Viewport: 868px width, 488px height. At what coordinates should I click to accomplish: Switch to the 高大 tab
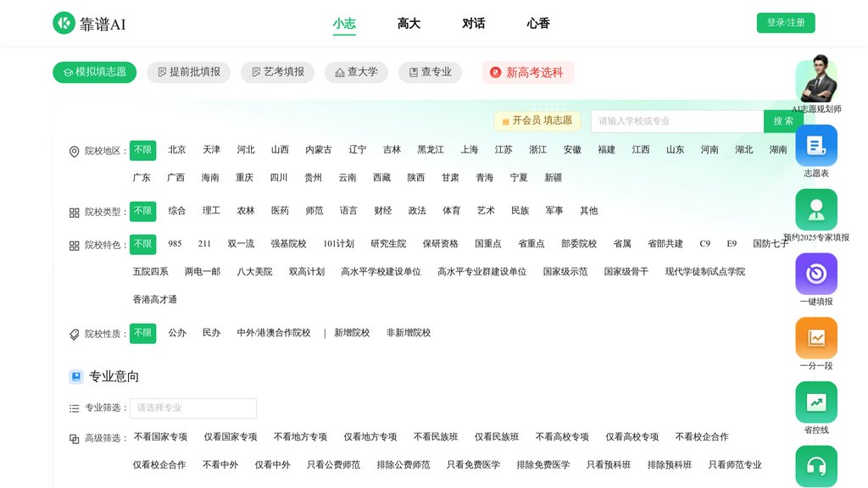tap(409, 23)
